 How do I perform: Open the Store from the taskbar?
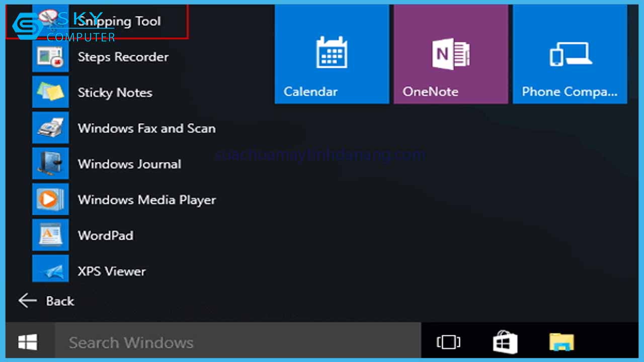point(505,342)
